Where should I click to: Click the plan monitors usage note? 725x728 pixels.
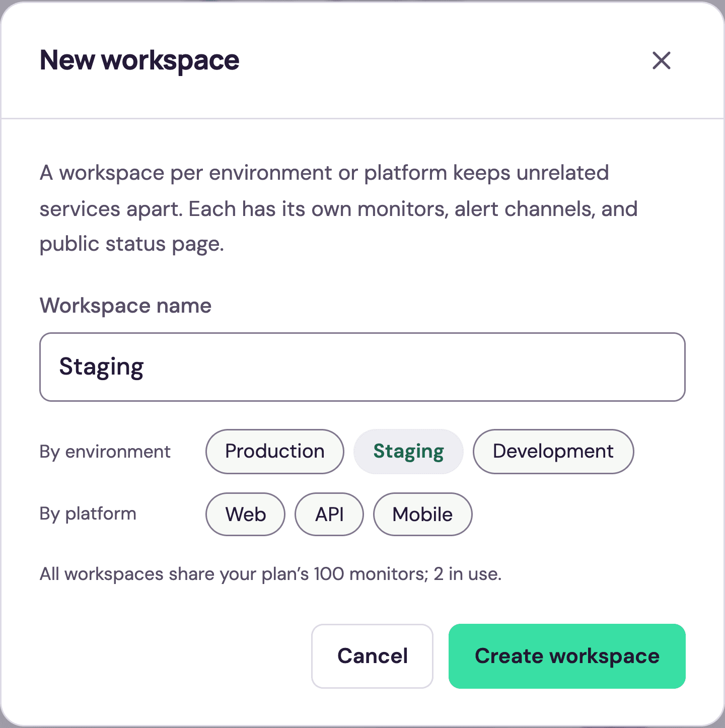(x=271, y=574)
